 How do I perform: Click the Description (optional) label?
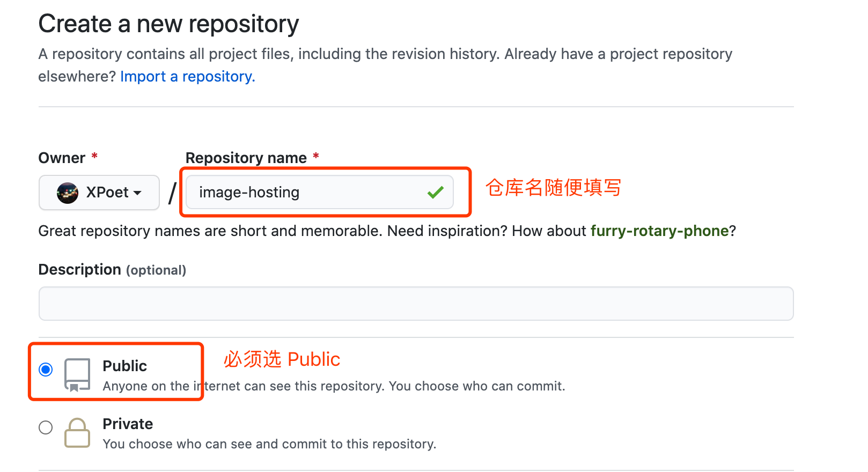112,270
